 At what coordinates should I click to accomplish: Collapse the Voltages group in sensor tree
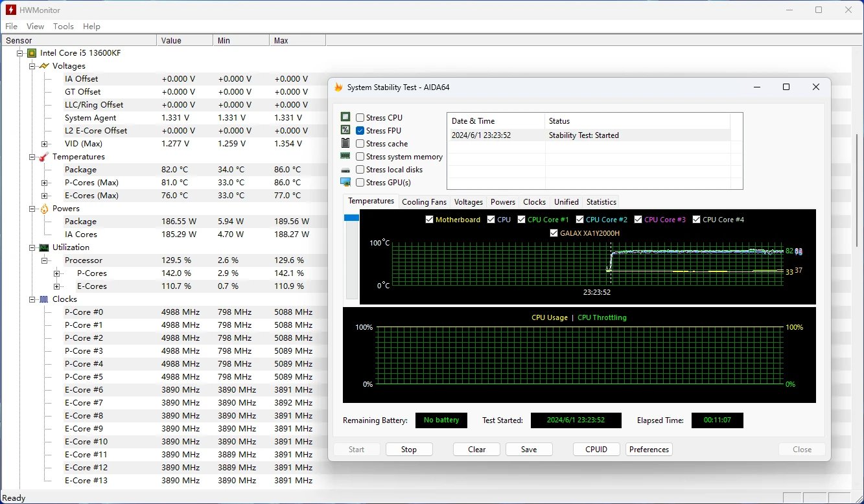pos(32,66)
